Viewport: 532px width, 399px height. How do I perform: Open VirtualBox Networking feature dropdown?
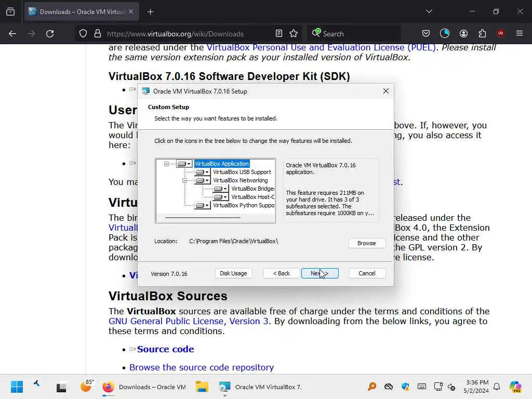pos(203,180)
